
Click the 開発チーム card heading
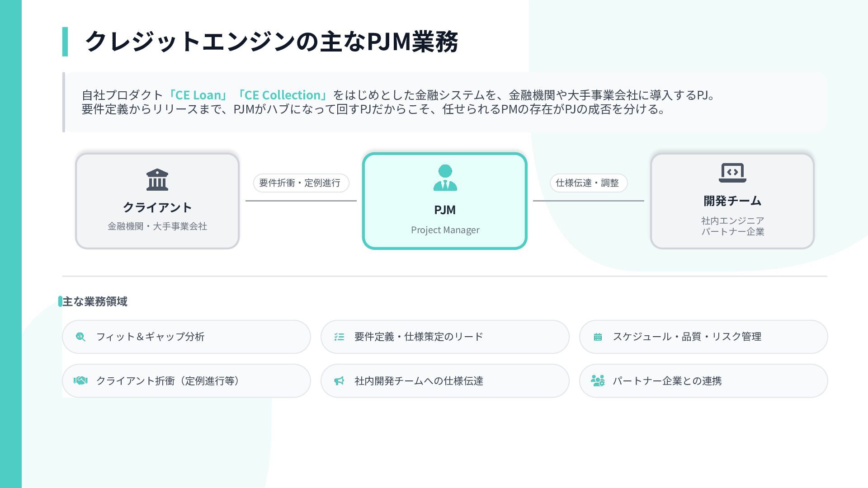(x=732, y=201)
